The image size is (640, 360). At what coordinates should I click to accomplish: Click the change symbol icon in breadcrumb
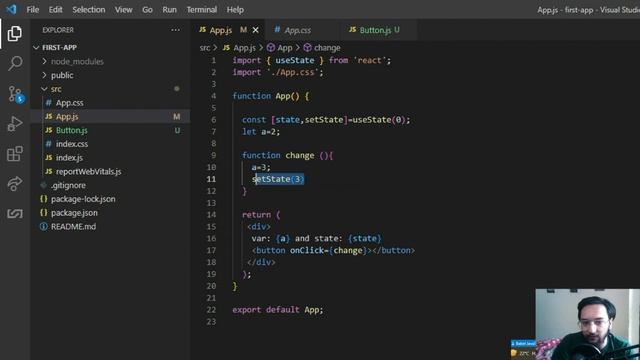pyautogui.click(x=307, y=48)
